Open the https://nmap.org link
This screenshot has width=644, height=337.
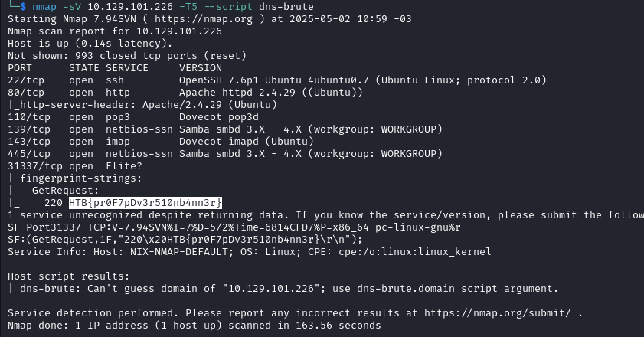tap(203, 19)
